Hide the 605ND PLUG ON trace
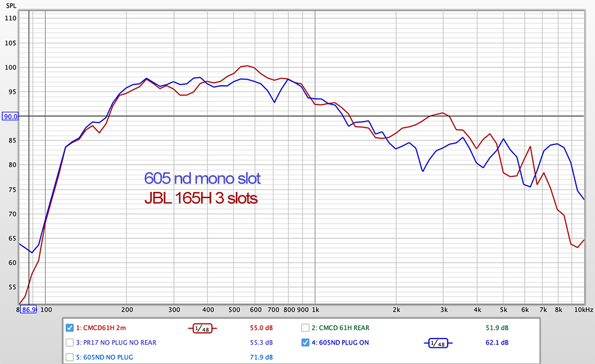The image size is (595, 364). coord(306,342)
